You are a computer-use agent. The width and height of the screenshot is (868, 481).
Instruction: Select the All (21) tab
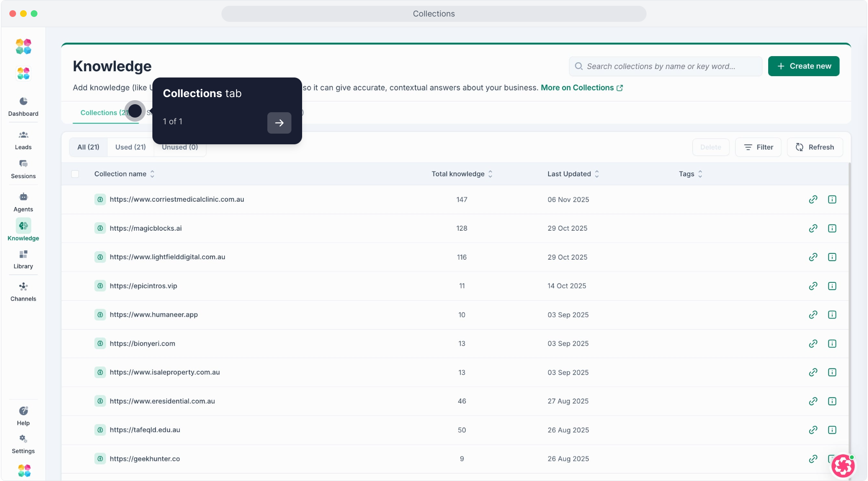[x=88, y=147]
